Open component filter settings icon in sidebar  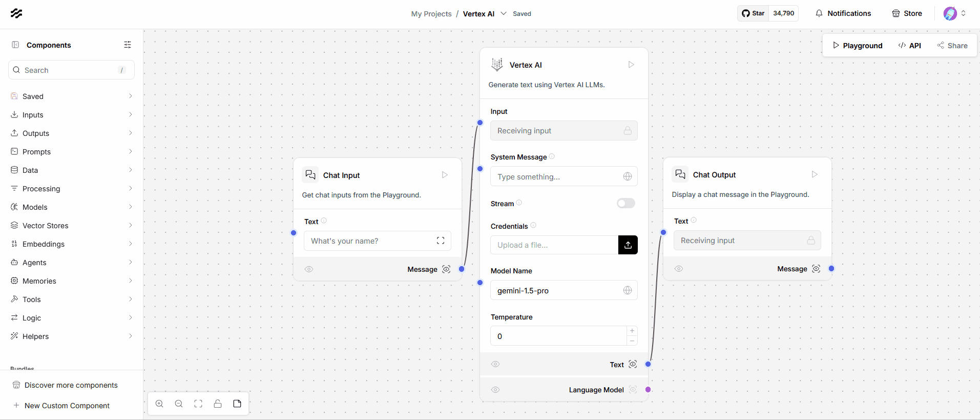(128, 45)
